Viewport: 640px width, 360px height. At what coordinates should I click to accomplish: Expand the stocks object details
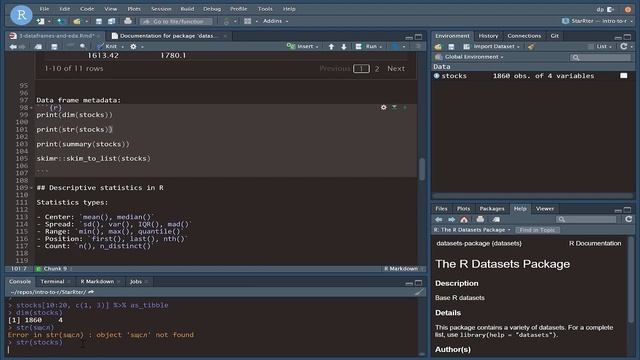(x=436, y=76)
